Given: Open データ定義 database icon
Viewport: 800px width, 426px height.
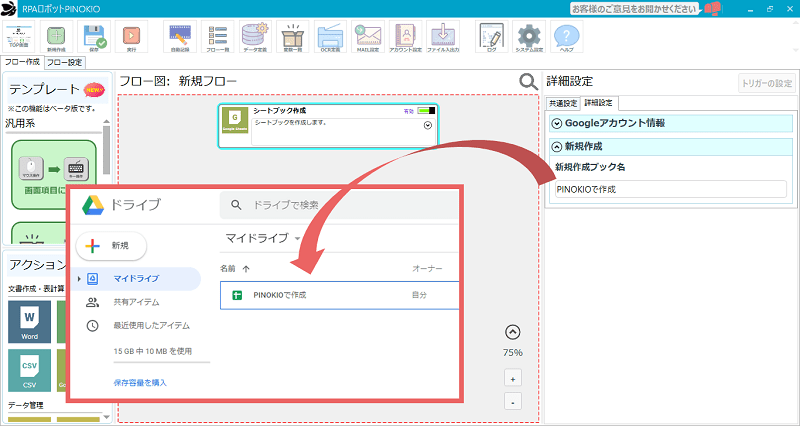Looking at the screenshot, I should [x=255, y=37].
